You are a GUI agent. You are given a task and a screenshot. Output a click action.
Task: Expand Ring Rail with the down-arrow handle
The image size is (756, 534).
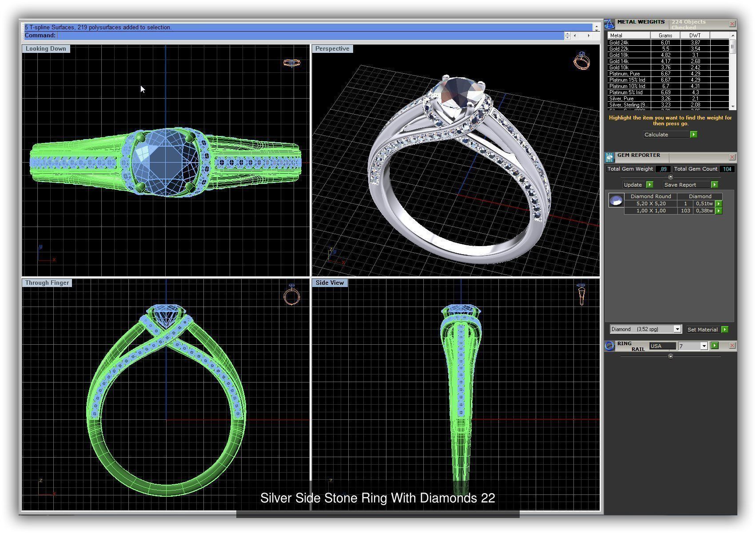(671, 356)
